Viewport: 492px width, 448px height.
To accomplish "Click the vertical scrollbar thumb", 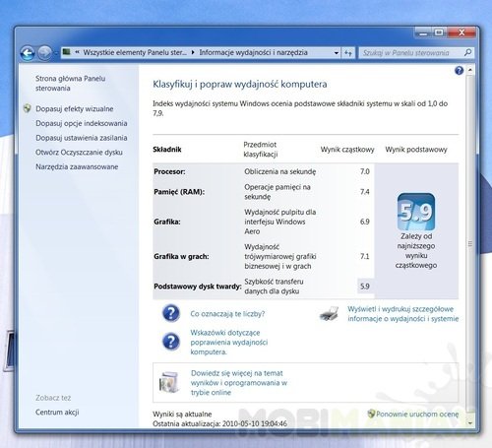I will click(470, 243).
